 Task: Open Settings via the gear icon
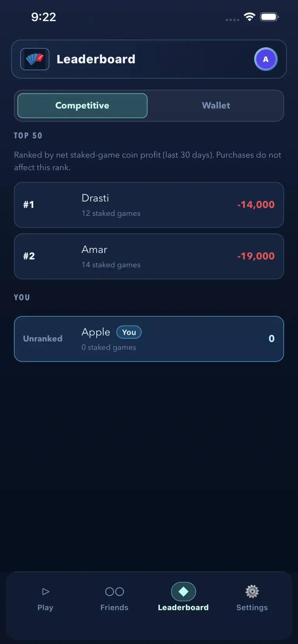pos(252,591)
